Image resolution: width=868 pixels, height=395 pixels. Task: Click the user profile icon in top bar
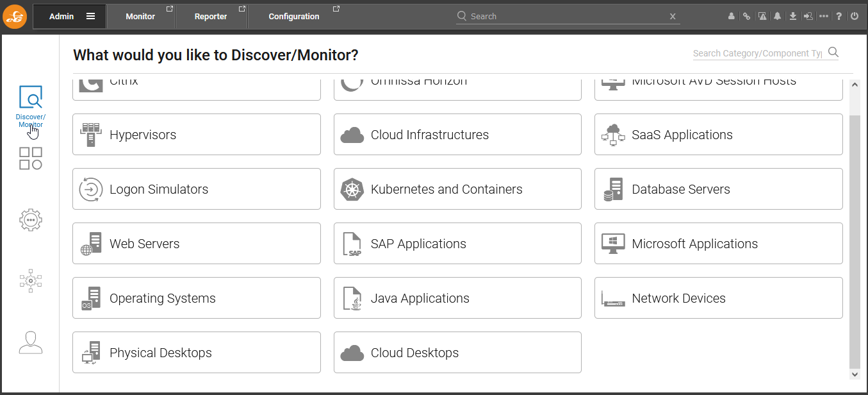(732, 17)
